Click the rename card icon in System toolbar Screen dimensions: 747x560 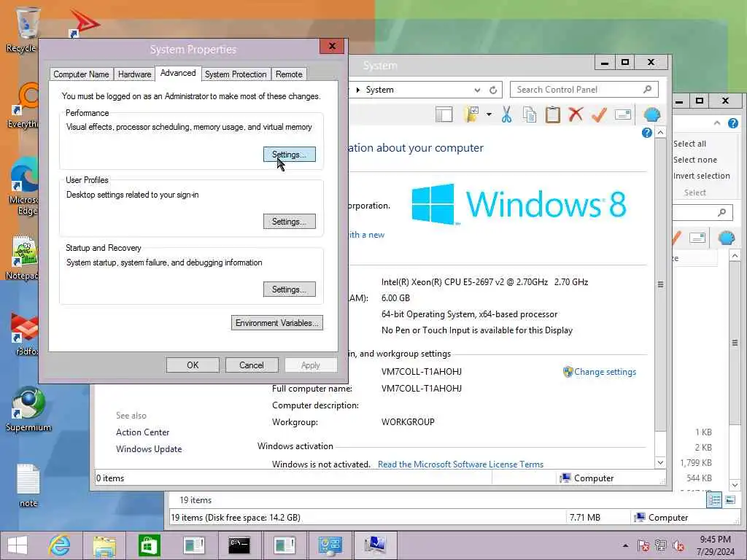tap(623, 114)
